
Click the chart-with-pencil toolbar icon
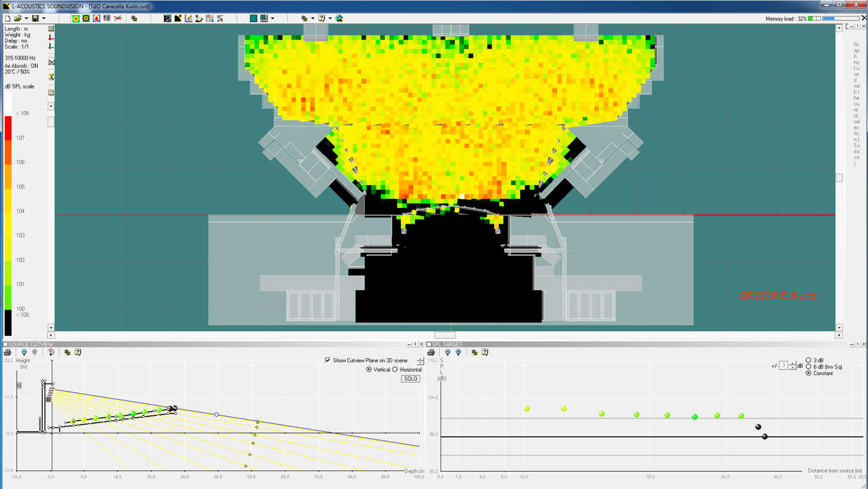[189, 19]
